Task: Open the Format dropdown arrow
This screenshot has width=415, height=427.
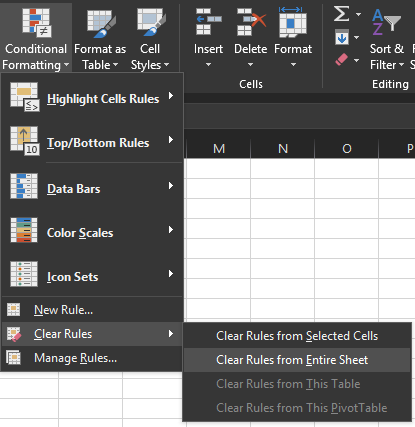Action: pyautogui.click(x=293, y=64)
